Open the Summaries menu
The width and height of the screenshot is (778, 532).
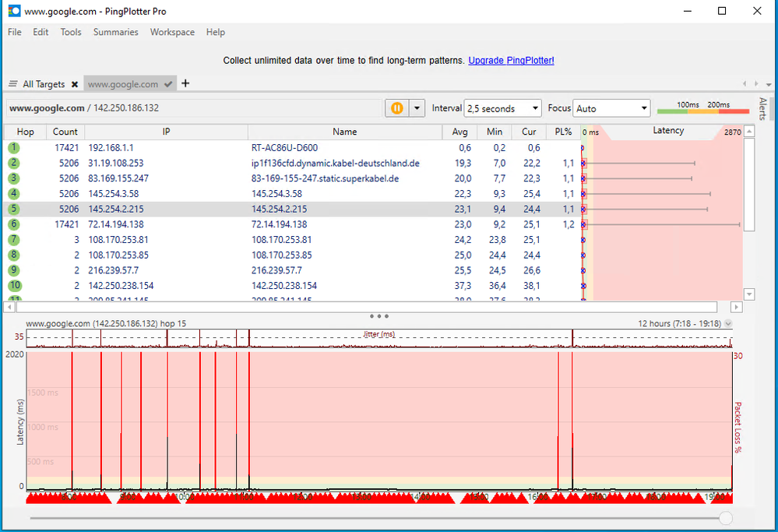[x=115, y=32]
